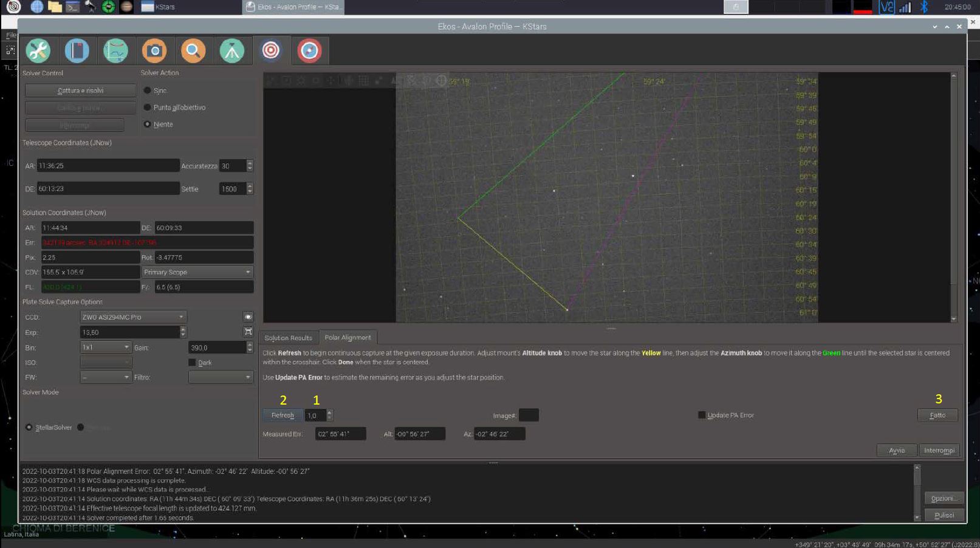The height and width of the screenshot is (548, 980).
Task: Open the Bin 1x1 dropdown
Action: pos(106,348)
